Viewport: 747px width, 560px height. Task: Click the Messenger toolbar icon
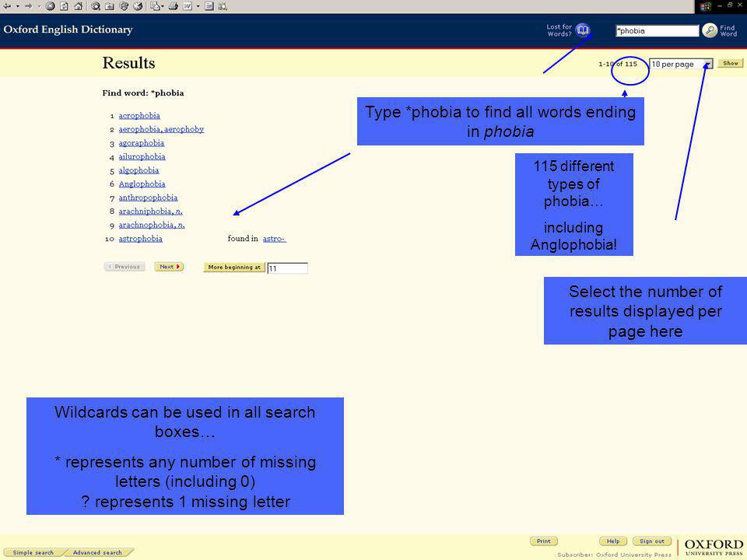223,6
